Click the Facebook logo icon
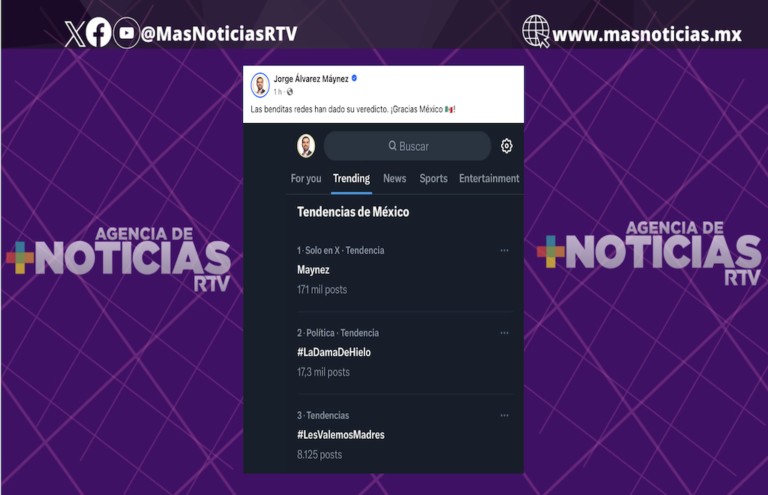The width and height of the screenshot is (768, 495). pyautogui.click(x=98, y=32)
